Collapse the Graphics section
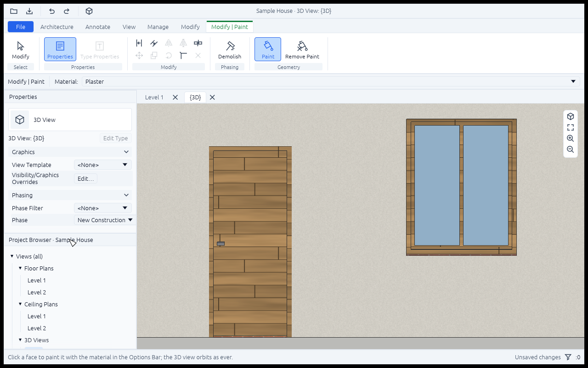Viewport: 588px width, 368px height. click(x=70, y=152)
